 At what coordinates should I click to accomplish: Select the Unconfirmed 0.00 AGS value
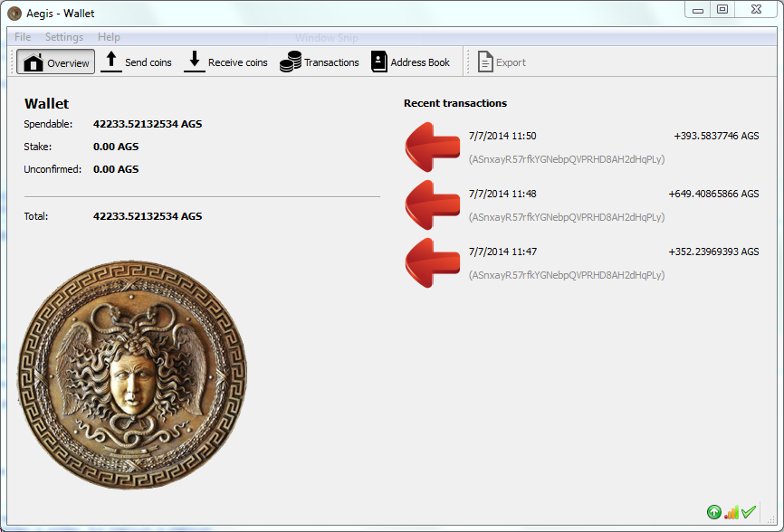click(116, 169)
